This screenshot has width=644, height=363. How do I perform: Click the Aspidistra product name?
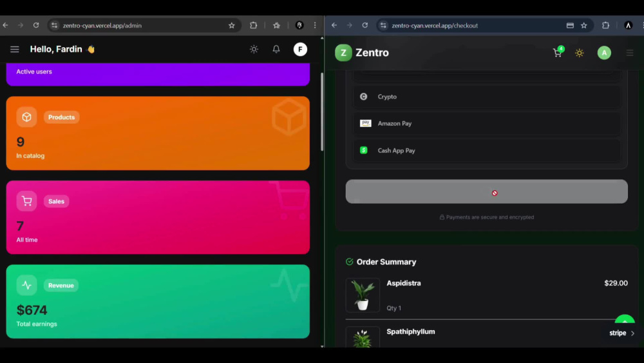coord(404,283)
